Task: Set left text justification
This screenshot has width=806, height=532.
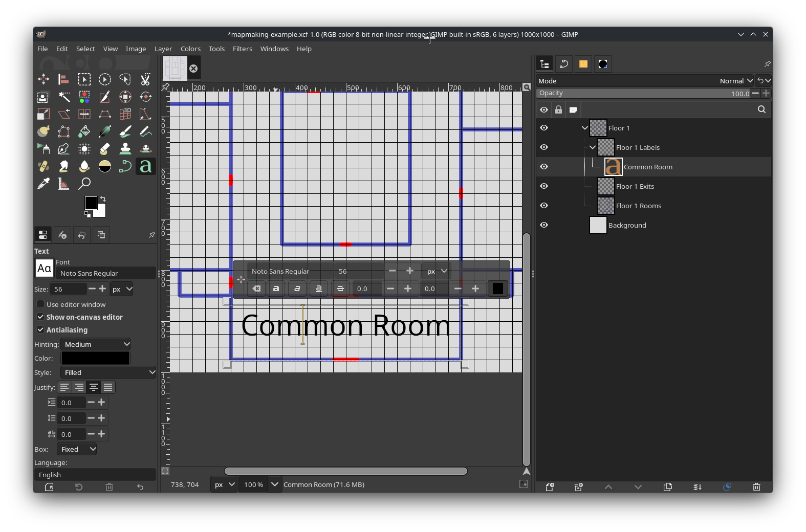Action: pyautogui.click(x=64, y=387)
